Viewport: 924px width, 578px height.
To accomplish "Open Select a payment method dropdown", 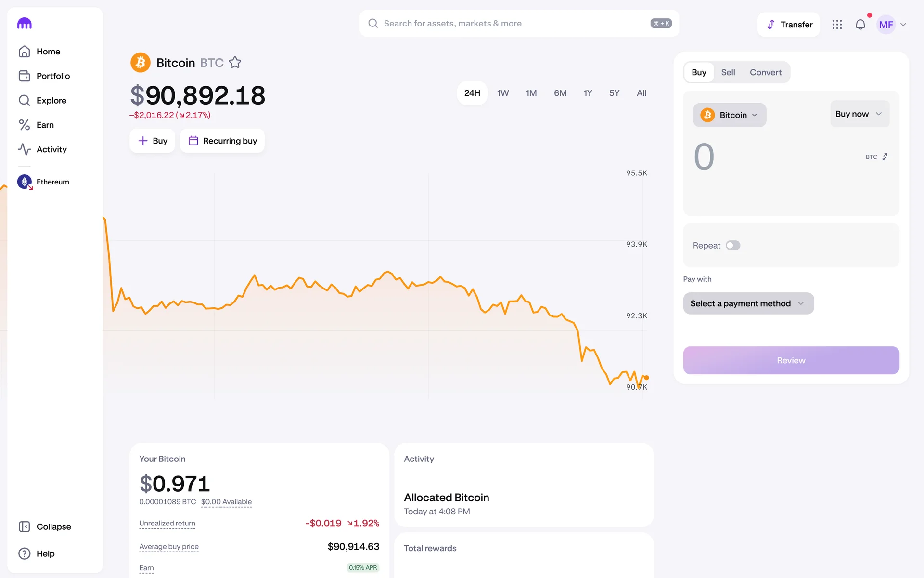I will click(x=748, y=303).
